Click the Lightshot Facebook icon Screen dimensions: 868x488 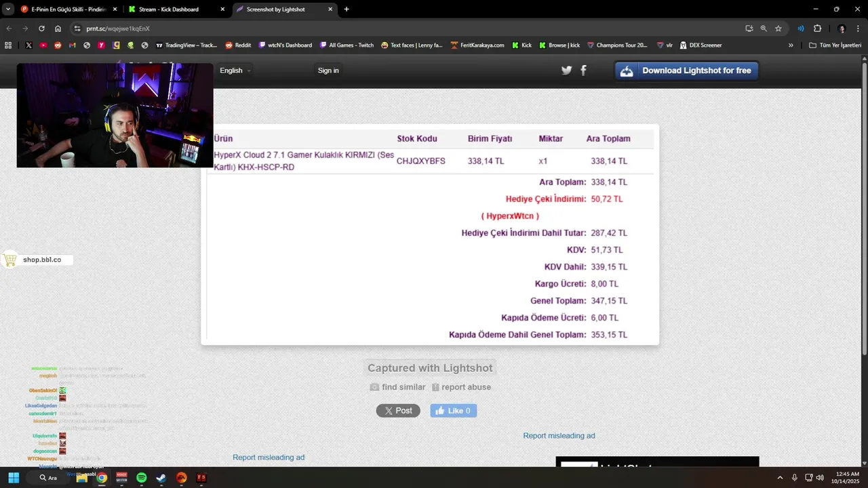[x=583, y=70]
